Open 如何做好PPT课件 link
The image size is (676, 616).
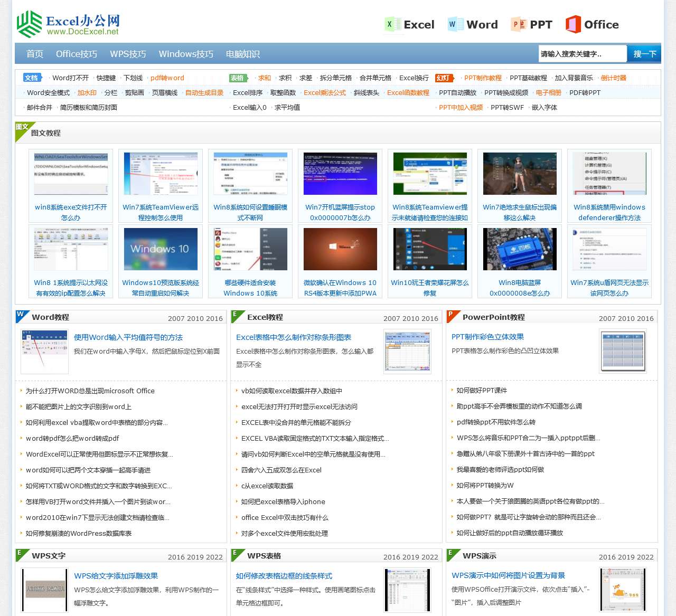pos(482,391)
